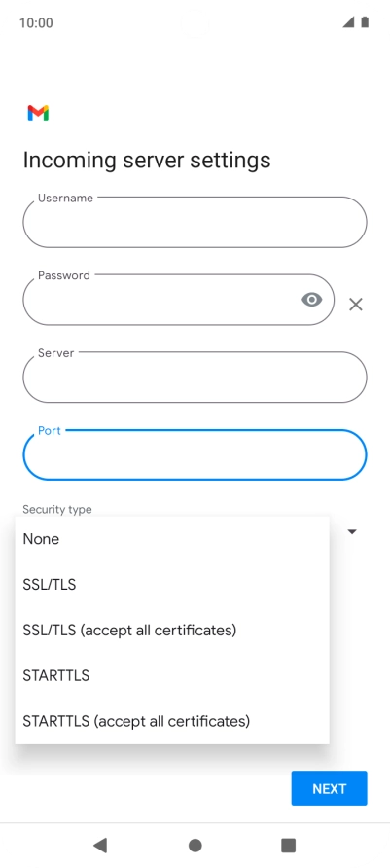
Task: Pick SSL/TLS (accept all certificates)
Action: click(x=172, y=630)
